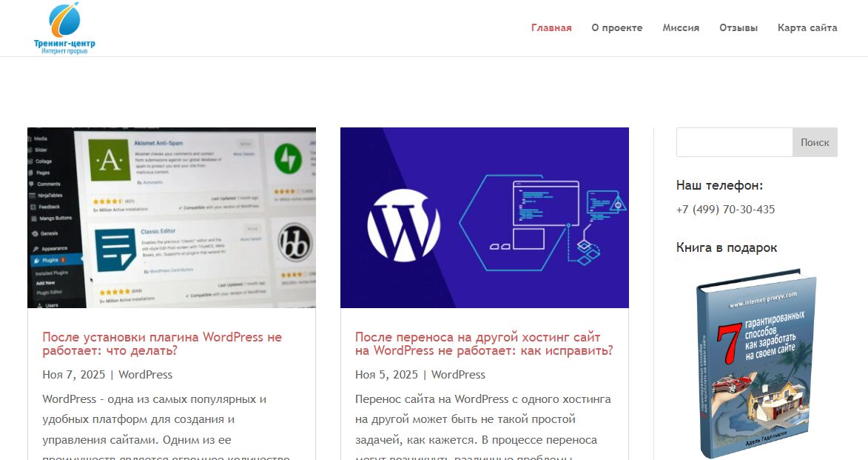This screenshot has height=460, width=868.
Task: Visit the Отзывы page
Action: pos(739,27)
